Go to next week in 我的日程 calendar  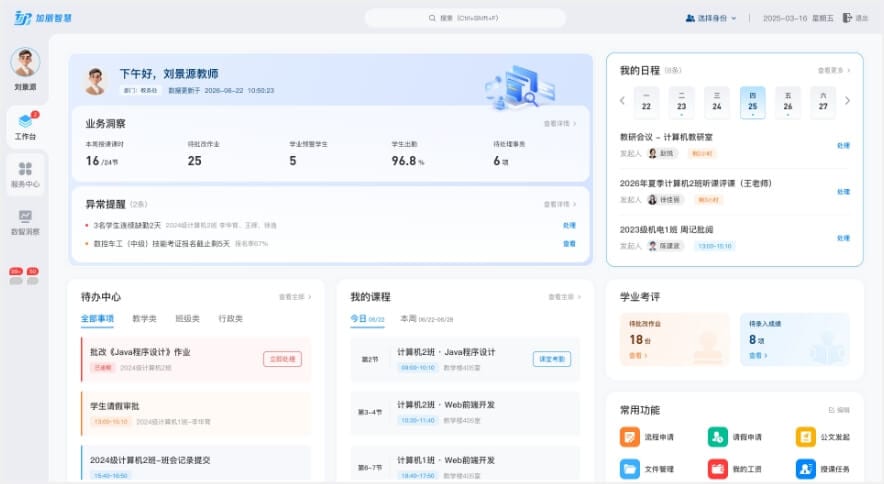coord(847,101)
